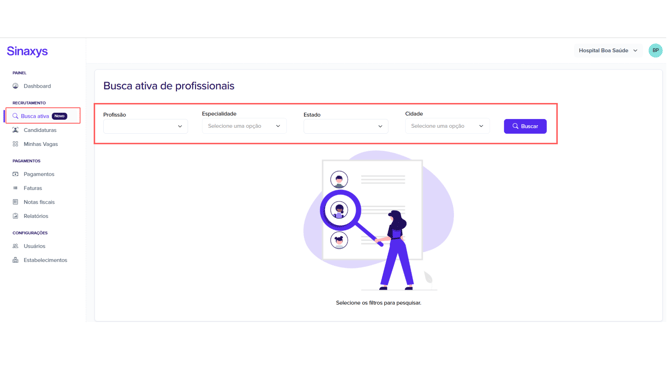Click the Buscar search button
The image size is (670, 376).
point(525,126)
